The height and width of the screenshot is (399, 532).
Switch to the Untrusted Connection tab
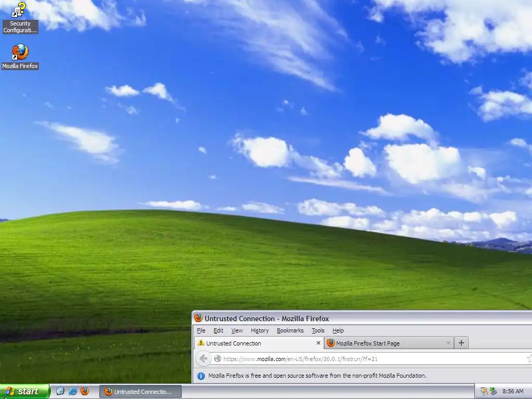pos(259,343)
